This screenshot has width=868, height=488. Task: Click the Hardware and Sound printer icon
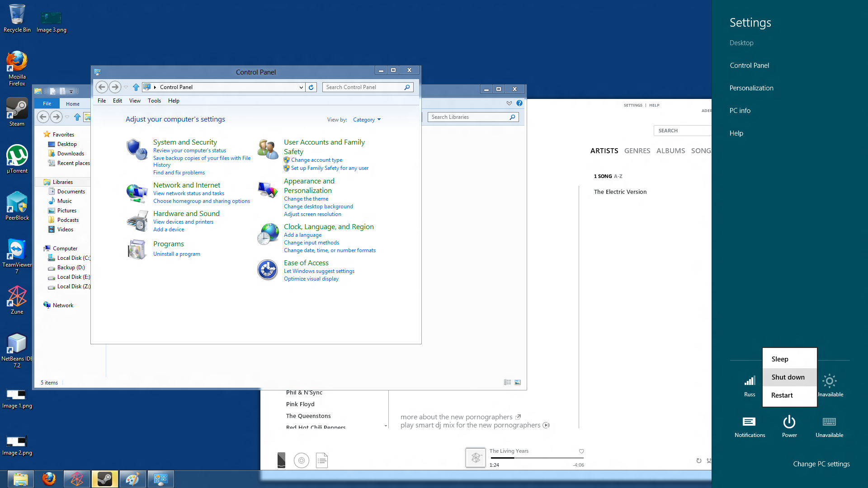click(137, 221)
